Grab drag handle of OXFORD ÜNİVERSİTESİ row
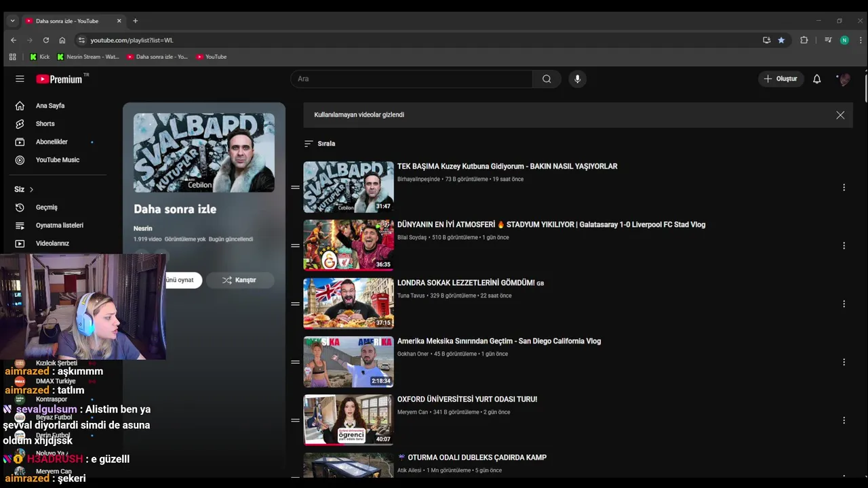868x488 pixels. pos(295,420)
